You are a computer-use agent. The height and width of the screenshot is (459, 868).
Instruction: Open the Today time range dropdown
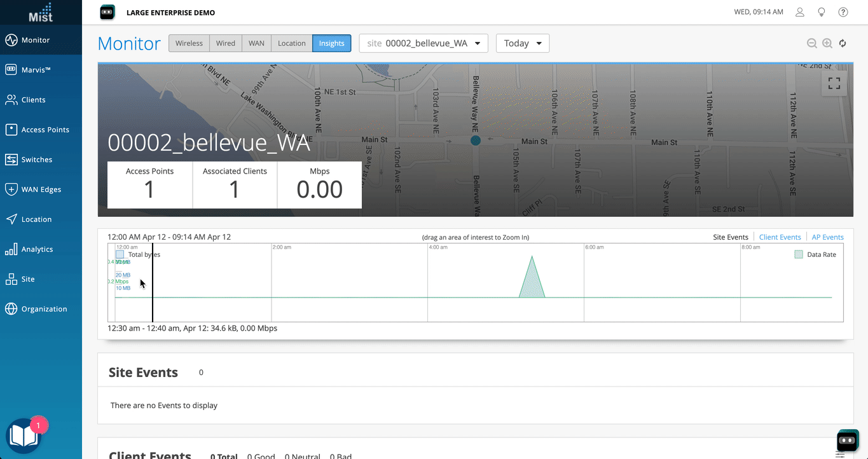tap(522, 43)
